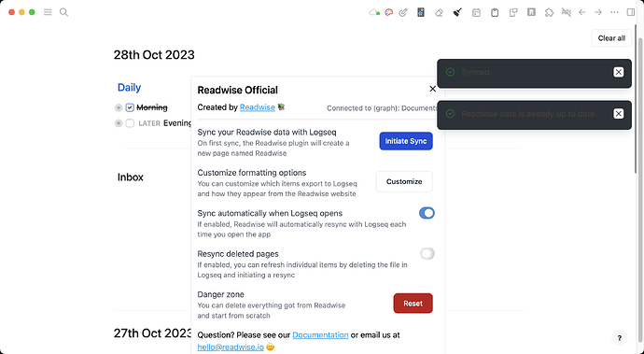This screenshot has width=644, height=354.
Task: Click the eraser plugin icon
Action: pyautogui.click(x=439, y=13)
